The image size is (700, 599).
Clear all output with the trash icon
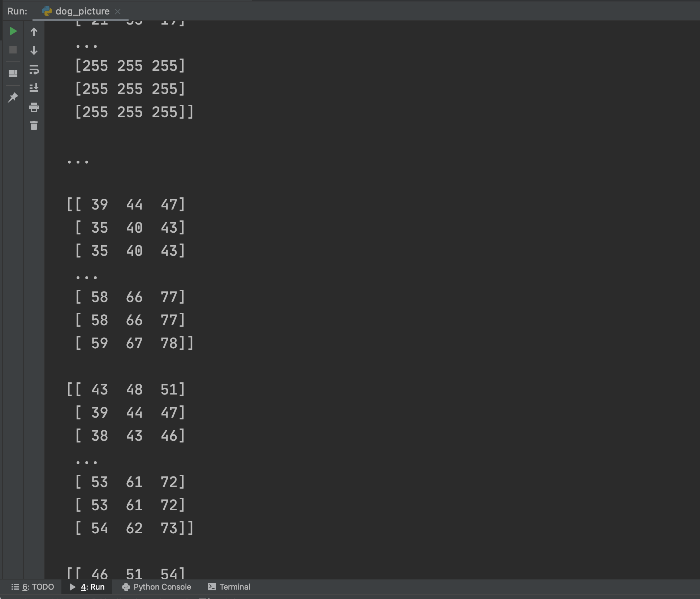34,125
